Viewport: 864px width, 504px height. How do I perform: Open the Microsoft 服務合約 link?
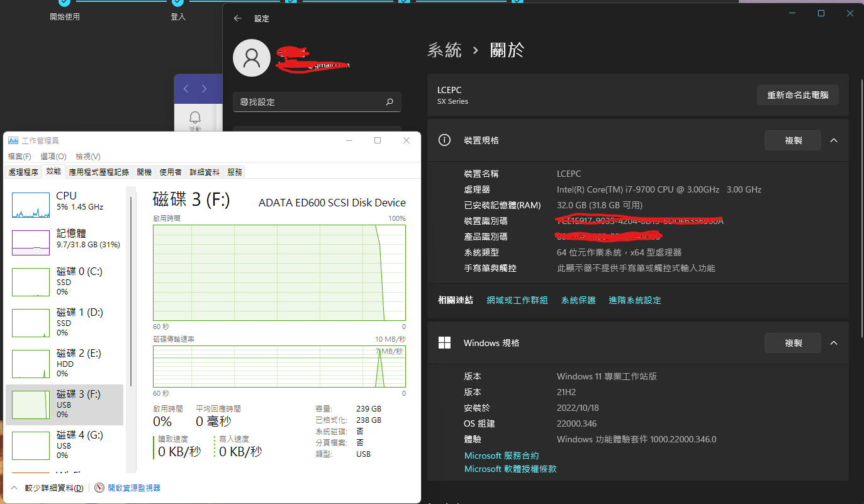coord(502,456)
